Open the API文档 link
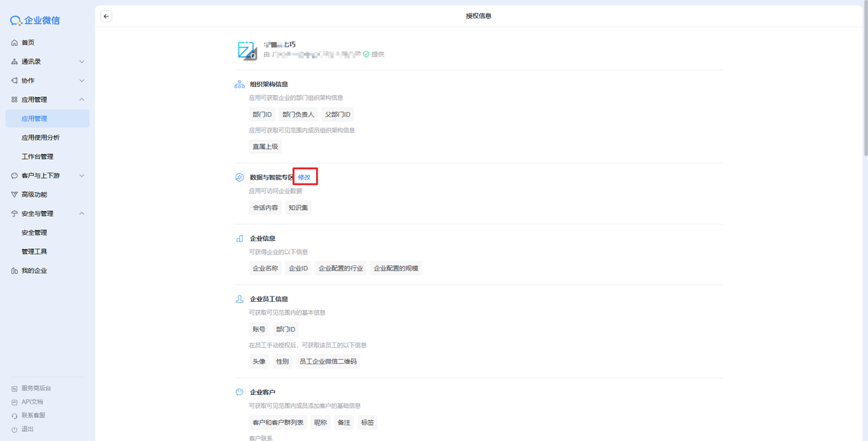The width and height of the screenshot is (868, 441). 32,402
